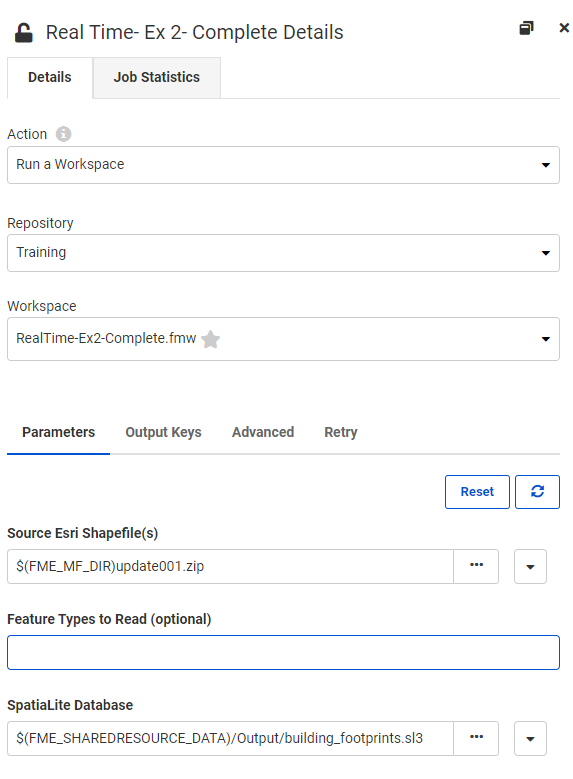Open the Workspace dropdown list

[x=283, y=339]
